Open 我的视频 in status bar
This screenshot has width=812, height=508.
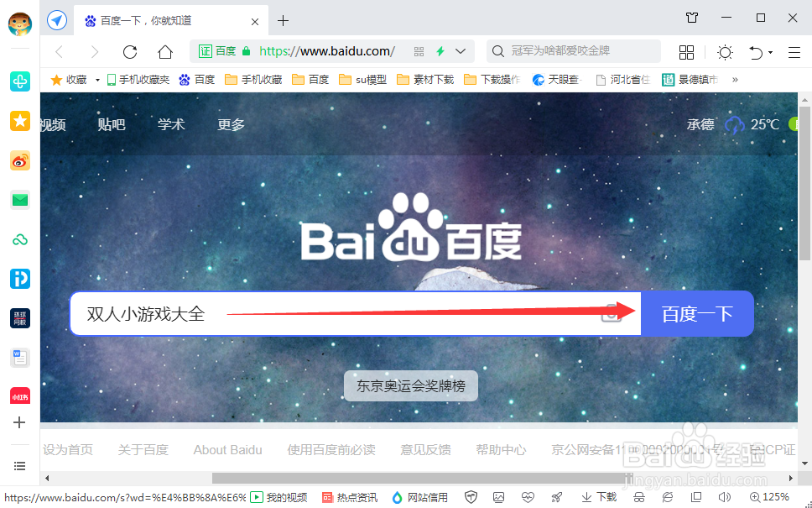[278, 498]
